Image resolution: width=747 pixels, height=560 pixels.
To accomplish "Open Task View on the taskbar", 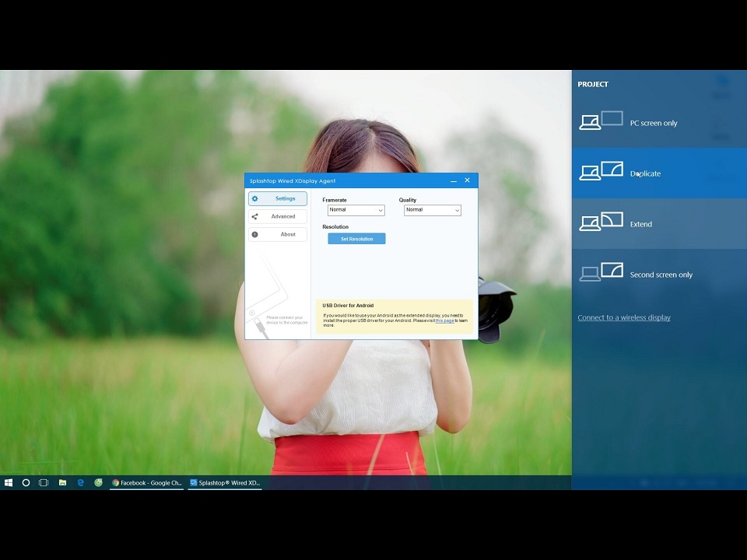I will [x=44, y=483].
